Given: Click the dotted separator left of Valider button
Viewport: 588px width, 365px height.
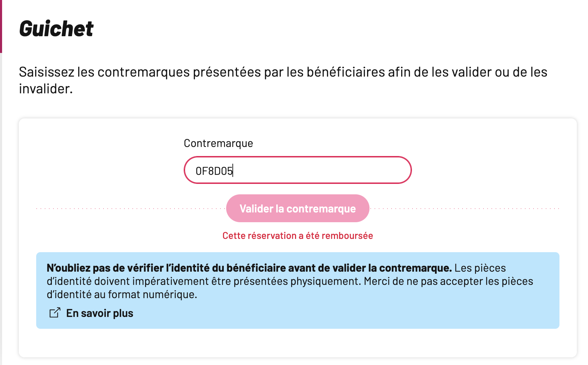Looking at the screenshot, I should point(131,209).
